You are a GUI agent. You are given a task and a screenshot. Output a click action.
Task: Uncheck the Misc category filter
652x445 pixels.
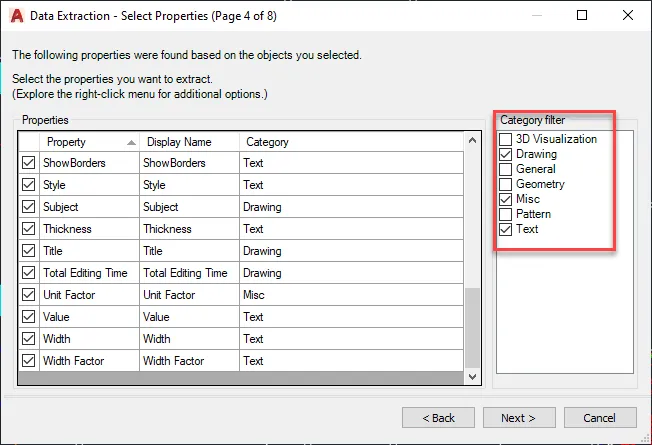coord(505,199)
